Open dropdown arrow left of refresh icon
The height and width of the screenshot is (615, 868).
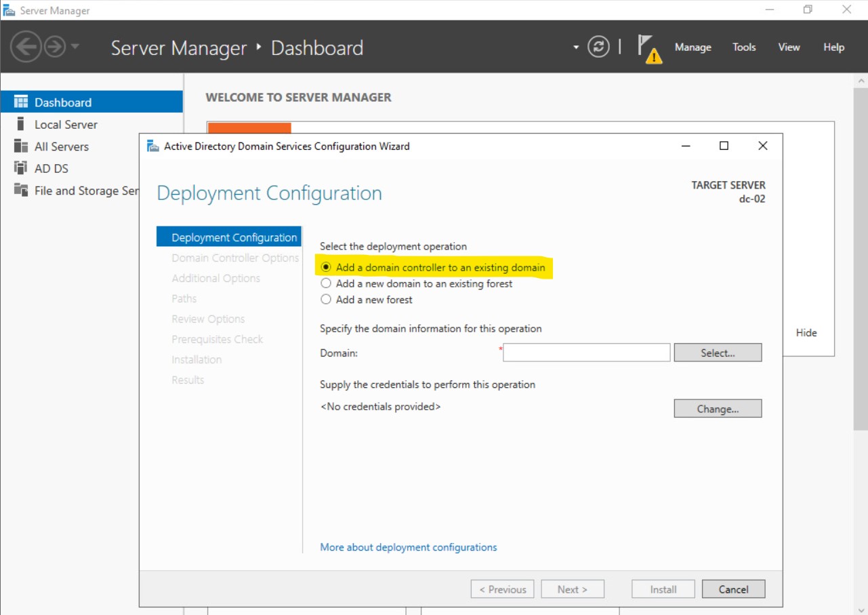pos(576,47)
